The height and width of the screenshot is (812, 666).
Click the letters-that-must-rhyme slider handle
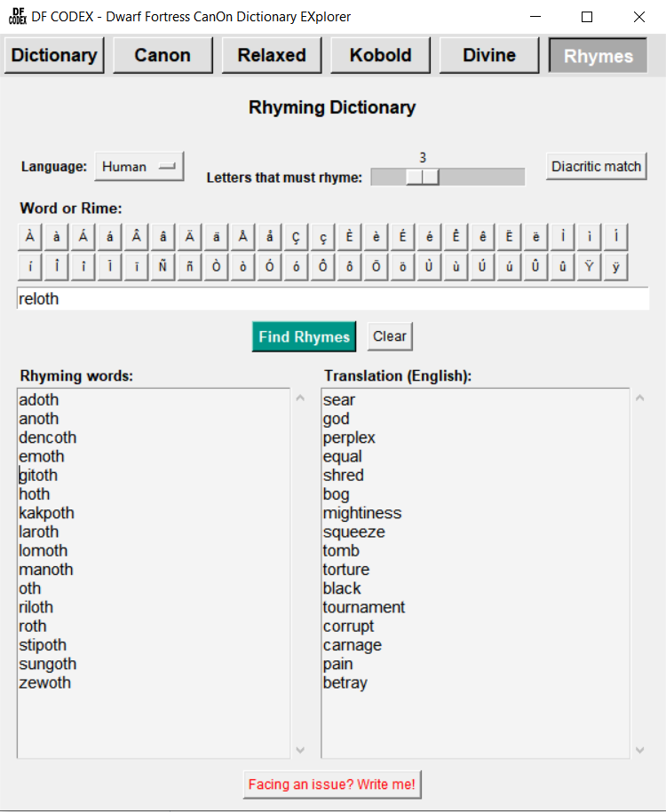(423, 177)
